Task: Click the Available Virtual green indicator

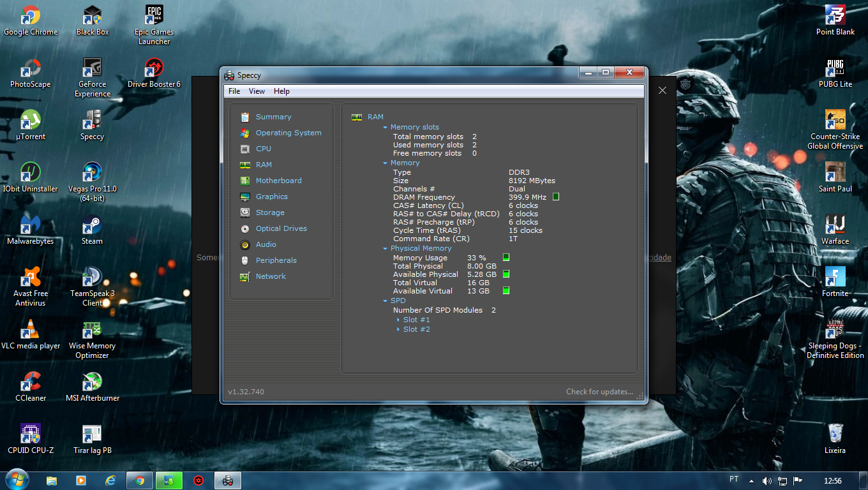Action: pos(506,291)
